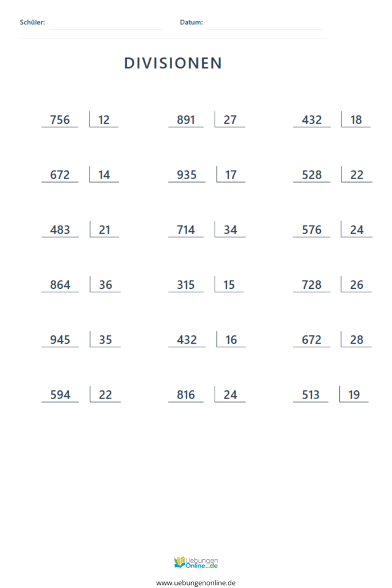Click the divisor 17 beside 935

click(231, 175)
